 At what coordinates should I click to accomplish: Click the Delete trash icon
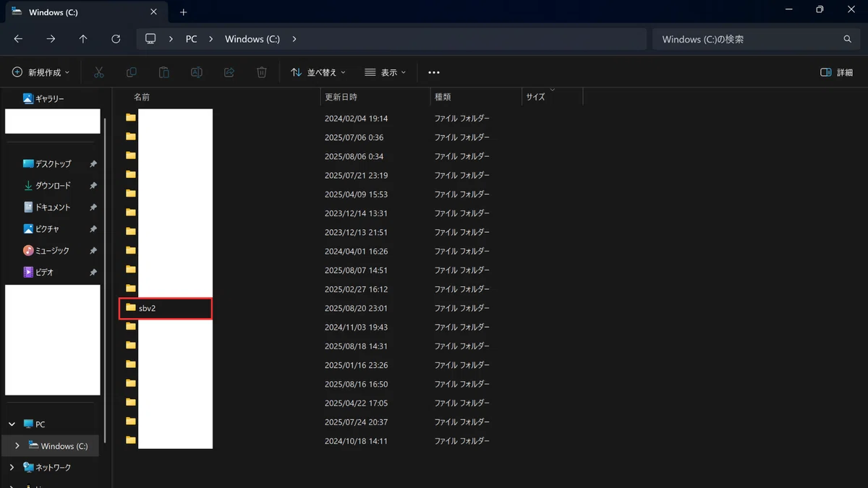pyautogui.click(x=262, y=72)
